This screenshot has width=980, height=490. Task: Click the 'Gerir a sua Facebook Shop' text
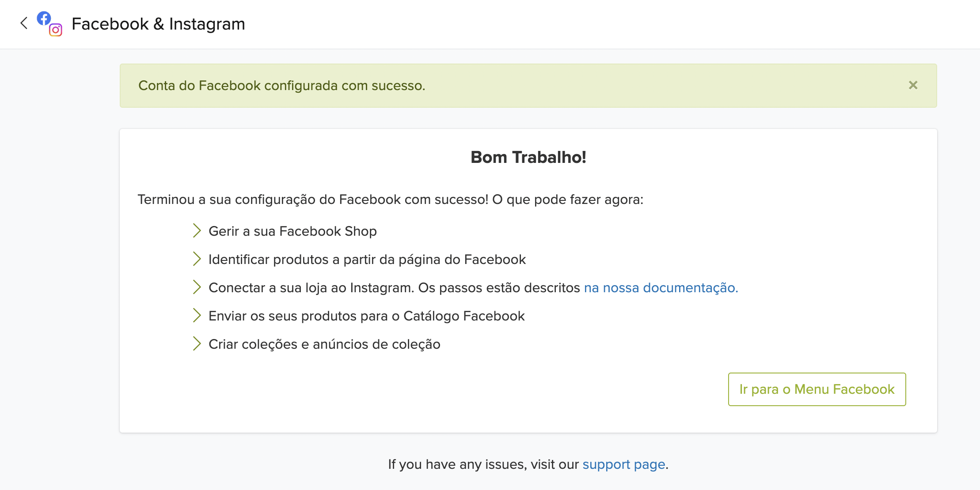coord(292,231)
